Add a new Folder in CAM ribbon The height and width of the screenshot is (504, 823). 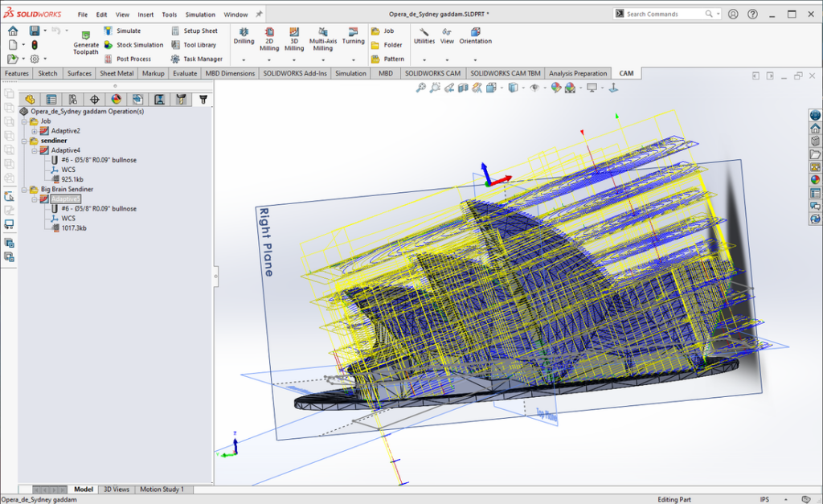click(x=387, y=45)
